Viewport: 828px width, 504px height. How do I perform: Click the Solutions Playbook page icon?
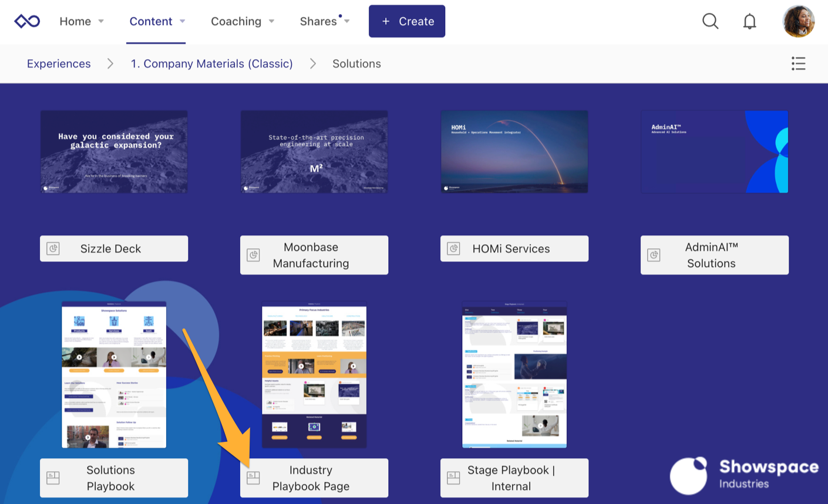[53, 478]
